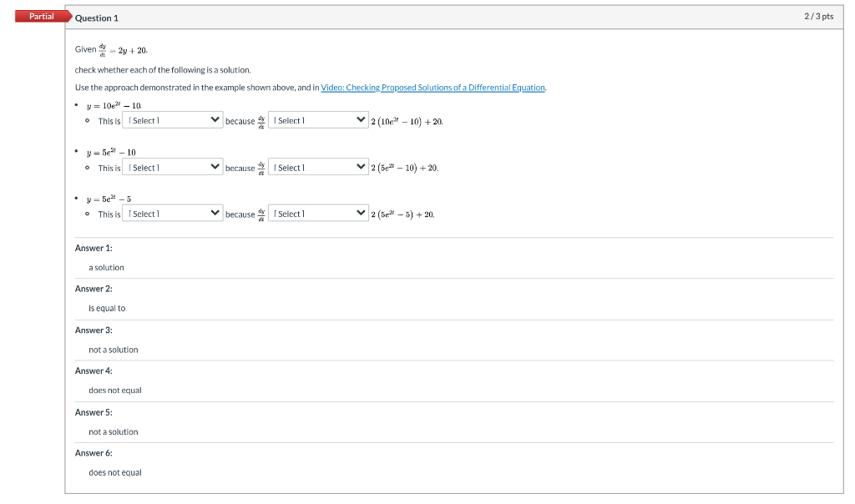Click the given equation dy/dt = 2y + 20
Screen dimensions: 855x504
tap(124, 50)
